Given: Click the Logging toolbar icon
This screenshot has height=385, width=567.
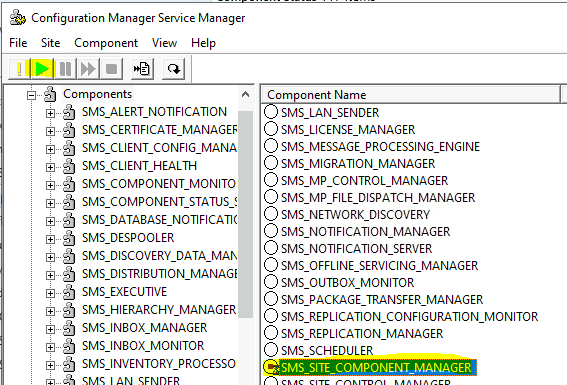Looking at the screenshot, I should point(142,69).
